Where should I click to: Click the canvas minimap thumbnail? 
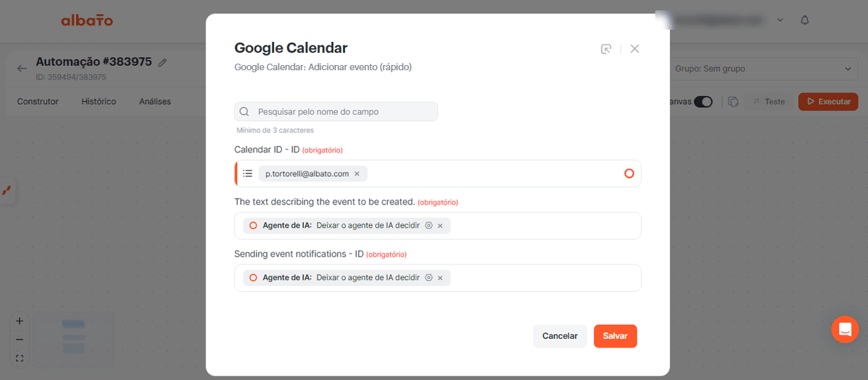72,339
